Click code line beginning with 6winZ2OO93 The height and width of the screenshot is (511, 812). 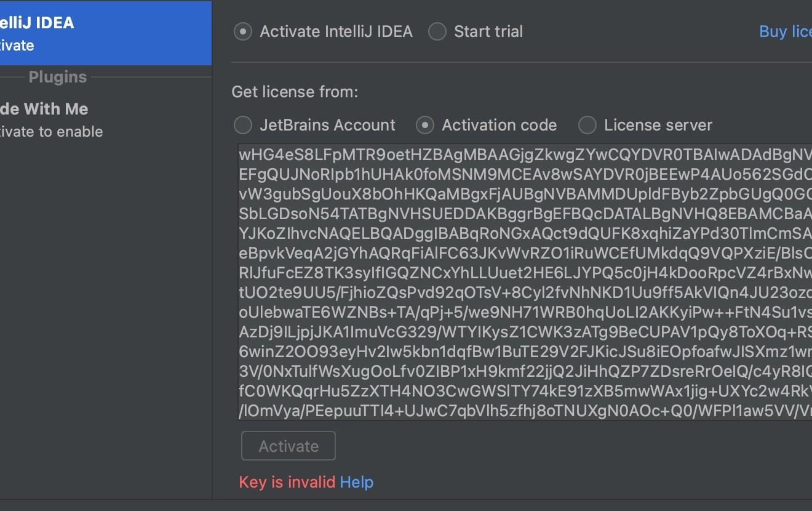coord(525,351)
